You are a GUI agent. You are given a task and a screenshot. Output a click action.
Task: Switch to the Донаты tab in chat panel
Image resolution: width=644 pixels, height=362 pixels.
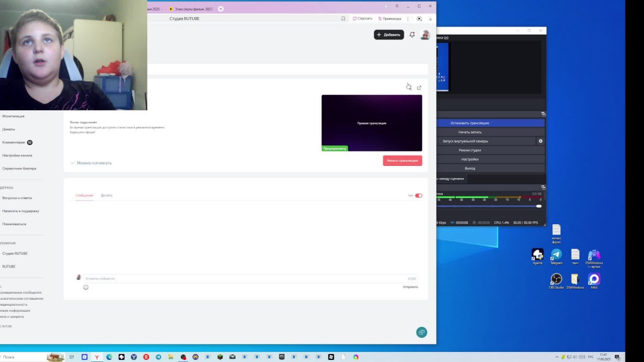tap(106, 195)
